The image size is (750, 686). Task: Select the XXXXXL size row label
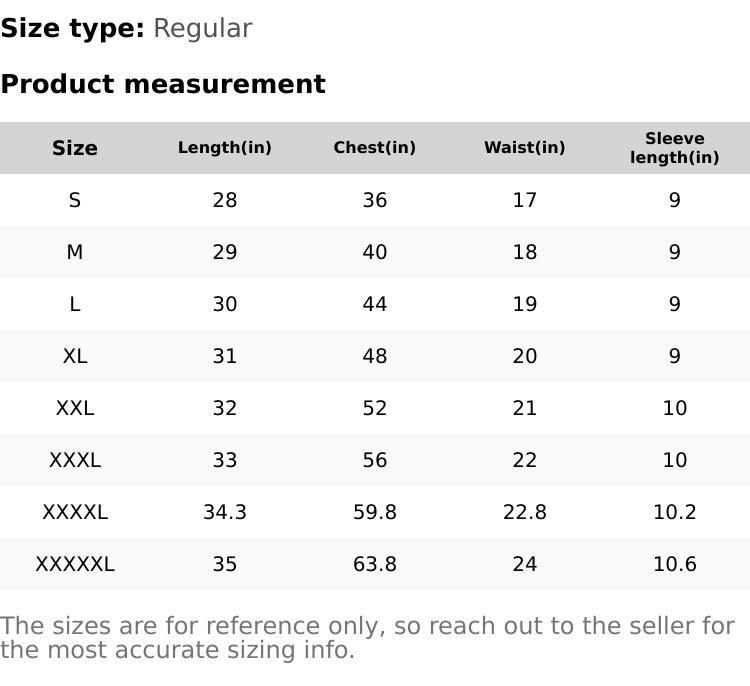pos(75,564)
